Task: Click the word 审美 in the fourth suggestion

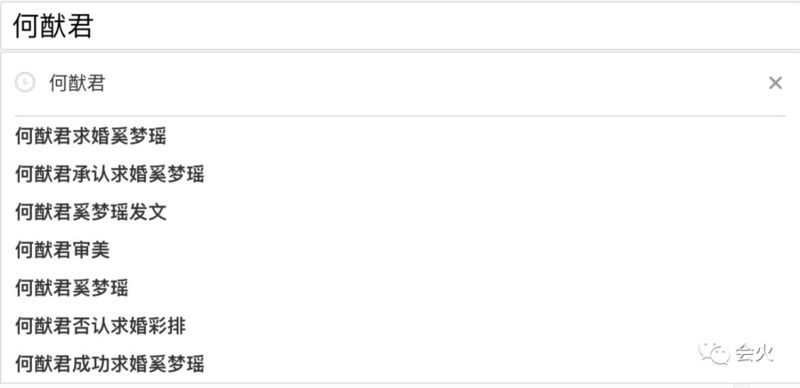Action: click(x=90, y=250)
